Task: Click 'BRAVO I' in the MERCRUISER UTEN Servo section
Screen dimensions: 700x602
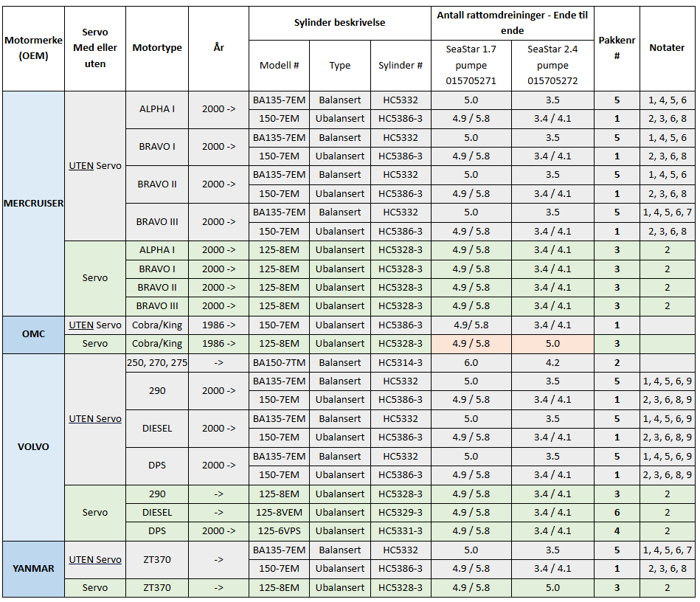Action: (x=157, y=147)
